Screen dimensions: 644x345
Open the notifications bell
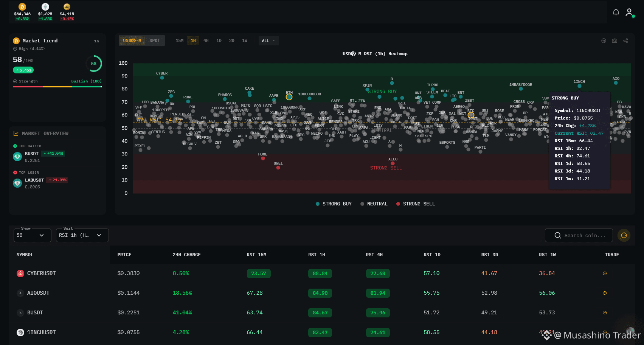(x=616, y=12)
